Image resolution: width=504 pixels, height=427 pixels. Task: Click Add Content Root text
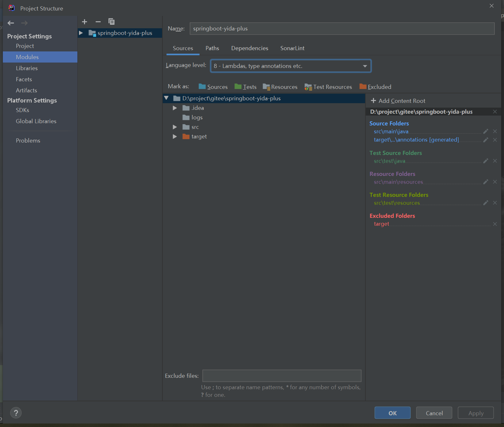point(402,101)
